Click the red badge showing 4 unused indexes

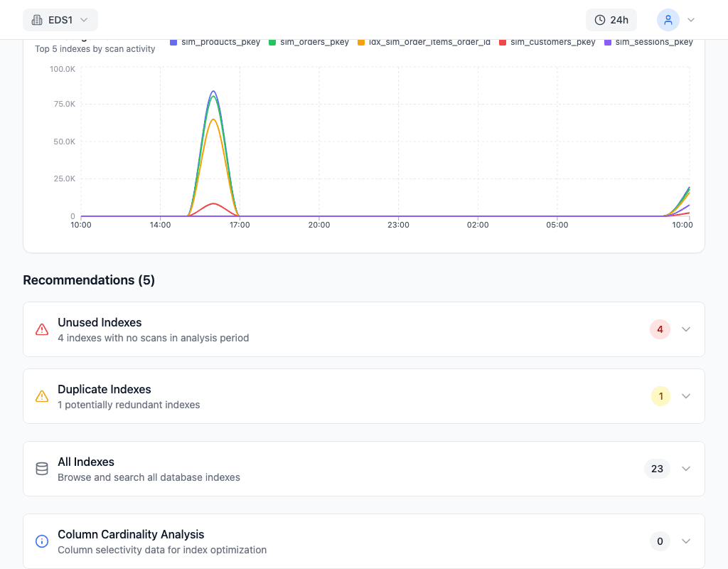(660, 329)
